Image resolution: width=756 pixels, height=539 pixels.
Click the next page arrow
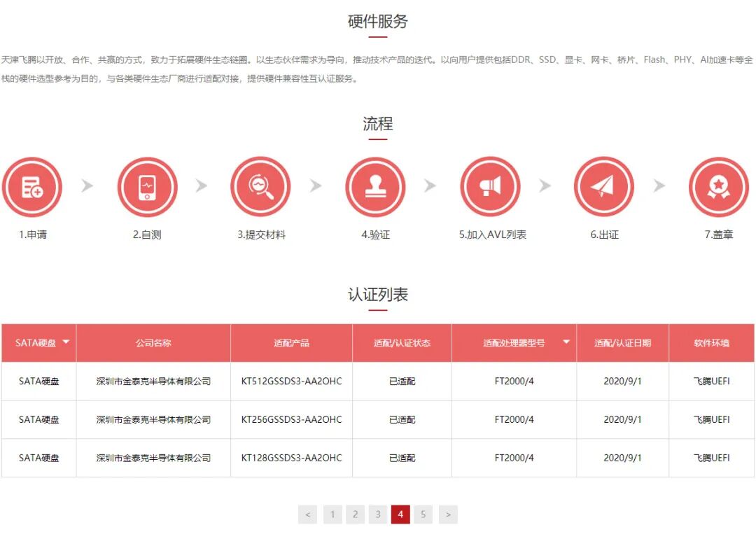[x=448, y=514]
